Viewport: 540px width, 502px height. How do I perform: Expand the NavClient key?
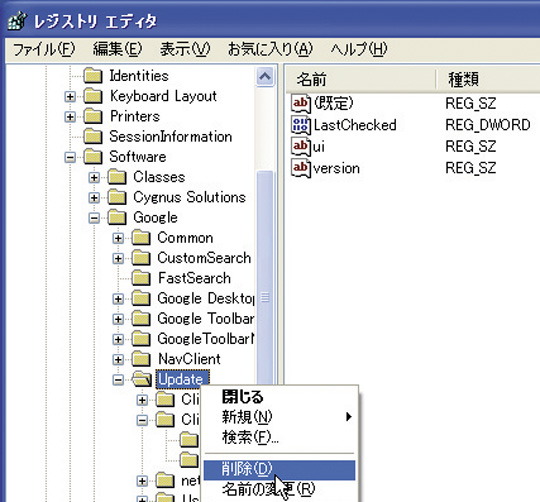point(118,359)
